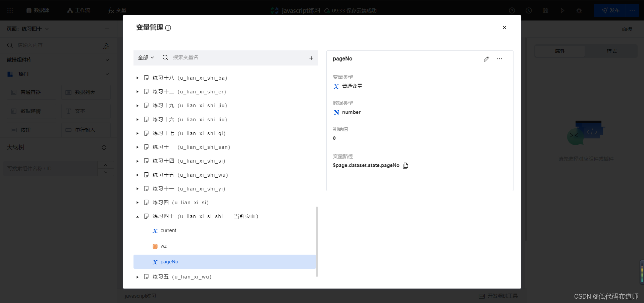Viewport: 644px width, 303px height.
Task: Click the variable tree scrollbar
Action: pos(317,242)
